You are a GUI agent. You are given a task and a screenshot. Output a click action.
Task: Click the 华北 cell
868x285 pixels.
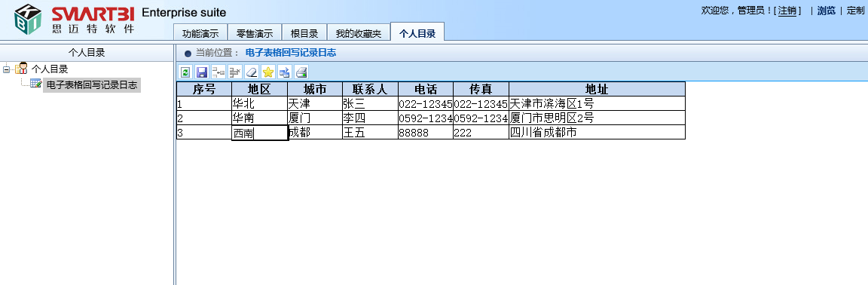coord(260,103)
